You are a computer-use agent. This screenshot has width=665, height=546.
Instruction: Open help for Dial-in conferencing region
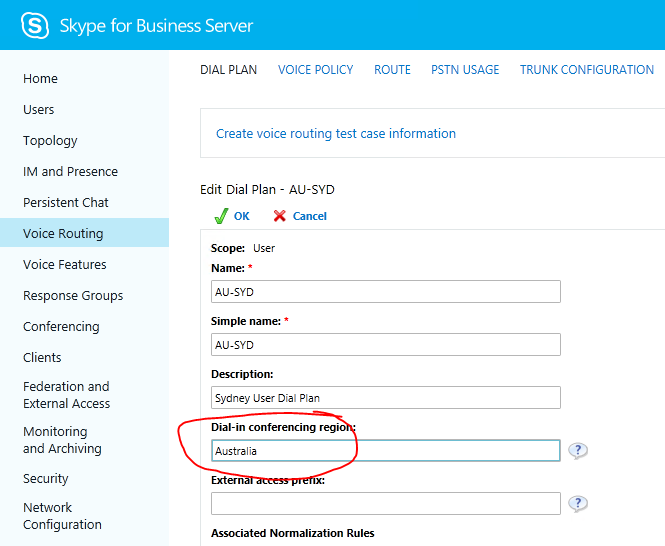pos(578,451)
